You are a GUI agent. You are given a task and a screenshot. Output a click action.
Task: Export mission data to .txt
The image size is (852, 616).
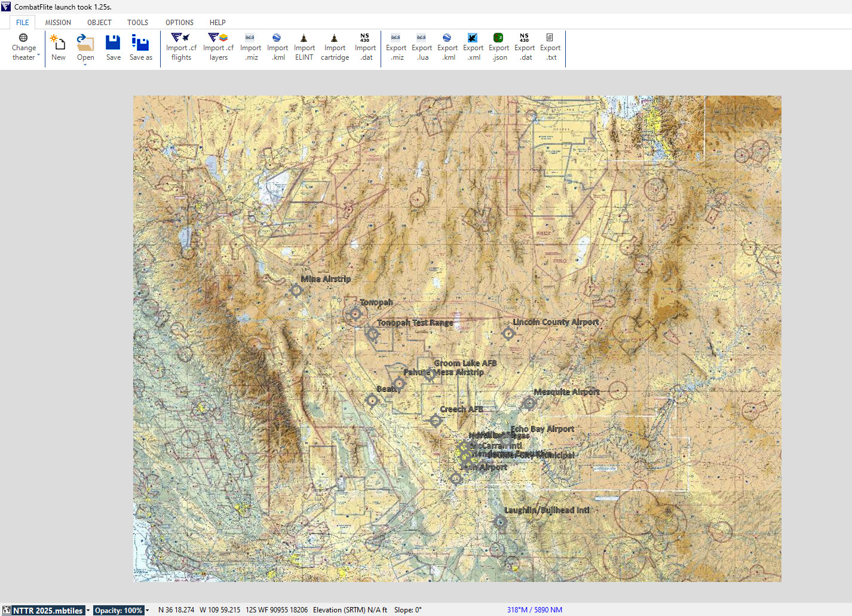click(x=550, y=47)
